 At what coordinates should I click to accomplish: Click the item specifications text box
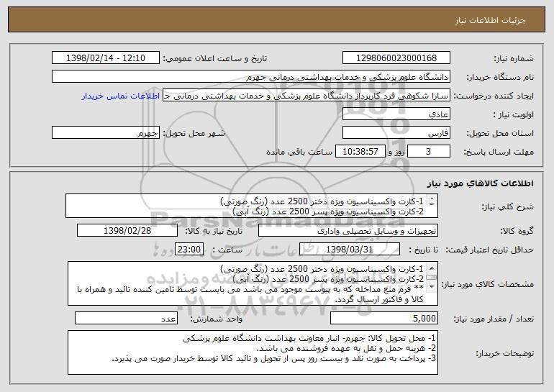coord(253,283)
